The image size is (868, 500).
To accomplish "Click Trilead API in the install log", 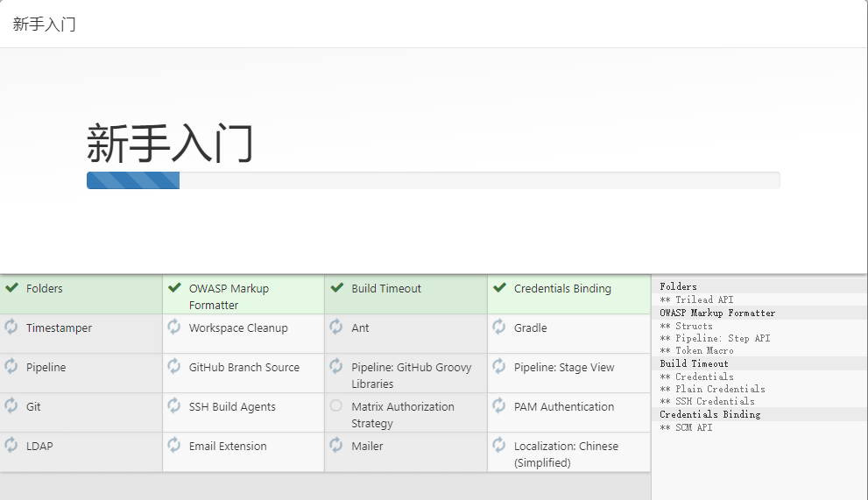I will [x=703, y=299].
